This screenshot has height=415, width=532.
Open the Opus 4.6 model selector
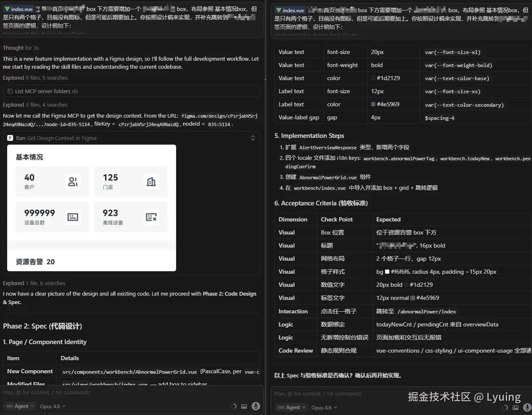coord(52,406)
